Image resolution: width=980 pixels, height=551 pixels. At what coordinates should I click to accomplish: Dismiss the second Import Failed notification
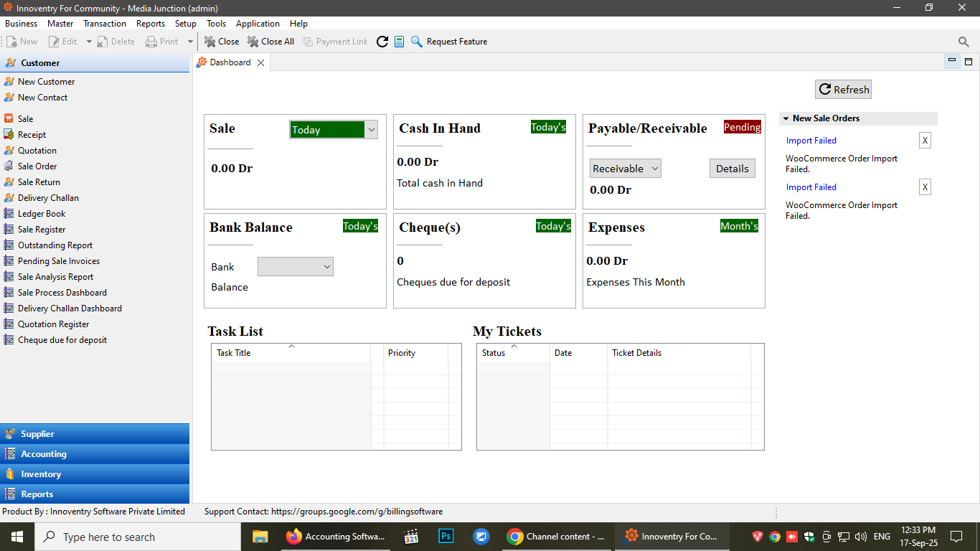925,187
